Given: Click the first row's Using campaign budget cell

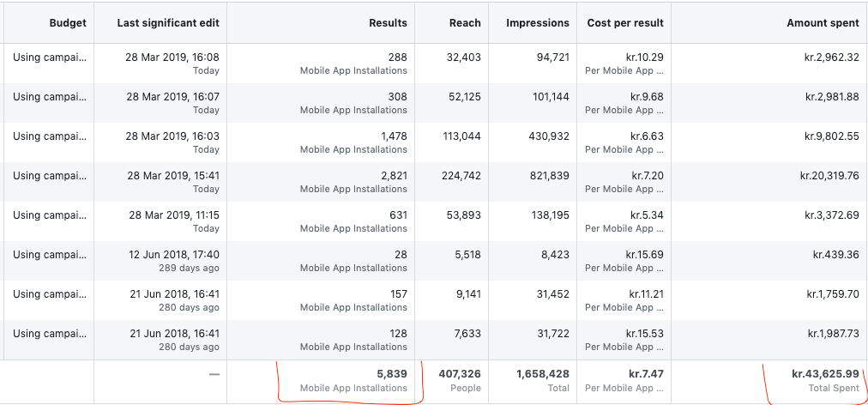Looking at the screenshot, I should tap(49, 63).
